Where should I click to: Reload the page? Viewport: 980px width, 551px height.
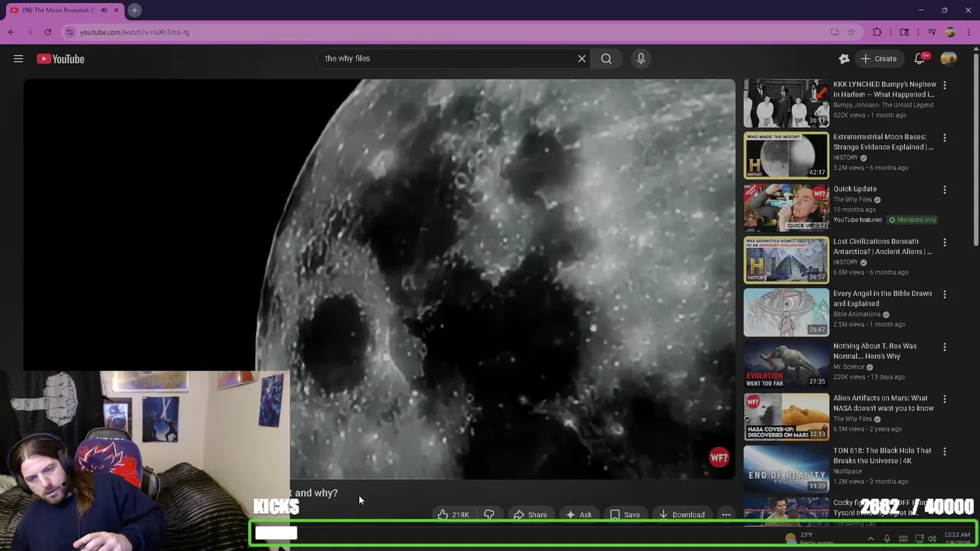[47, 32]
